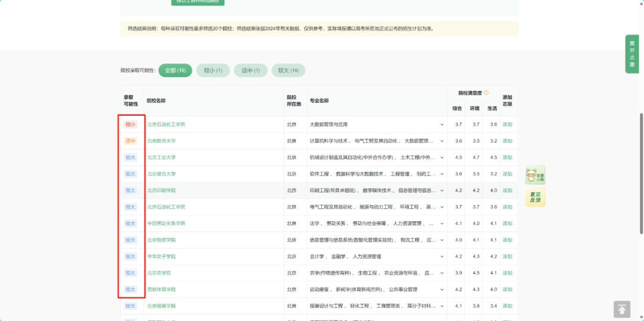Filter by 较大 (14) admission possibility
The width and height of the screenshot is (644, 321).
tap(289, 70)
